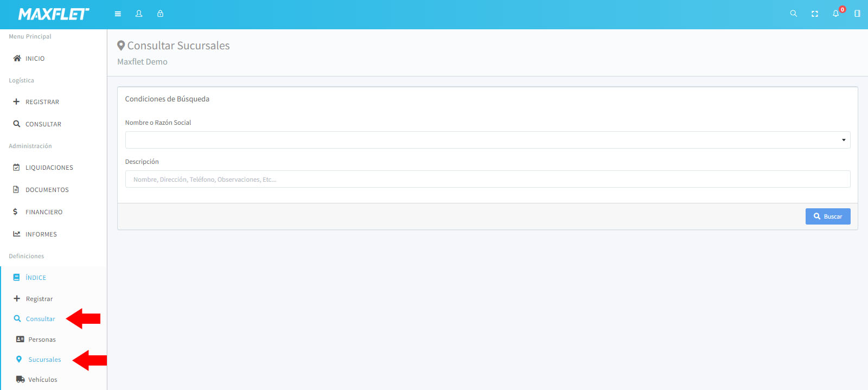Viewport: 868px width, 390px height.
Task: Open the search magnifier in top right
Action: click(x=794, y=14)
